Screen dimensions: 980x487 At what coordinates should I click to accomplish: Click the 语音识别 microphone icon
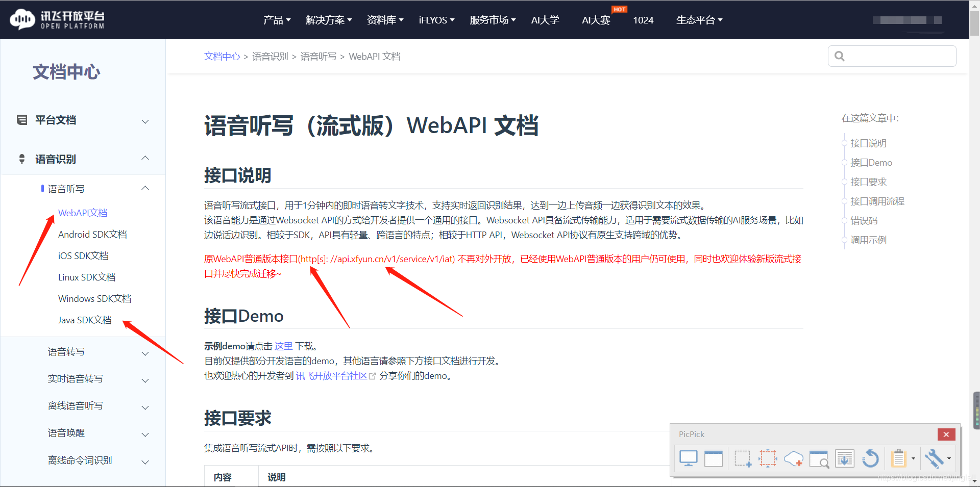click(x=22, y=159)
